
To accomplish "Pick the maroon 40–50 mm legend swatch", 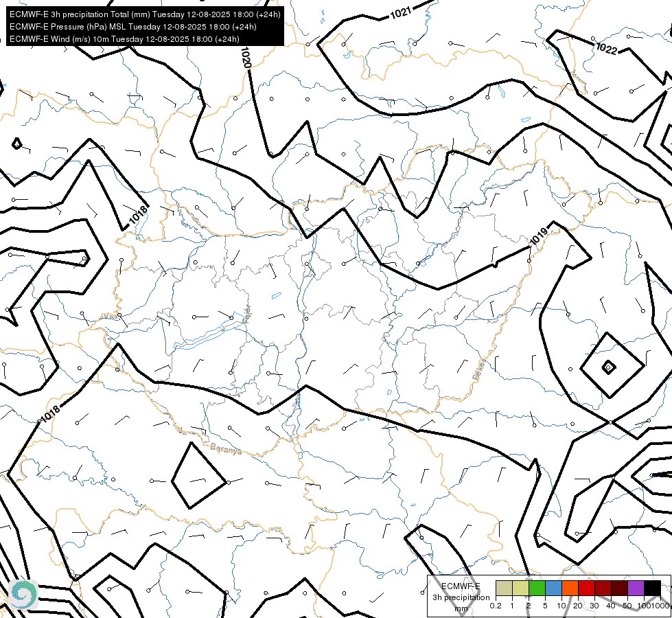I will (x=619, y=588).
